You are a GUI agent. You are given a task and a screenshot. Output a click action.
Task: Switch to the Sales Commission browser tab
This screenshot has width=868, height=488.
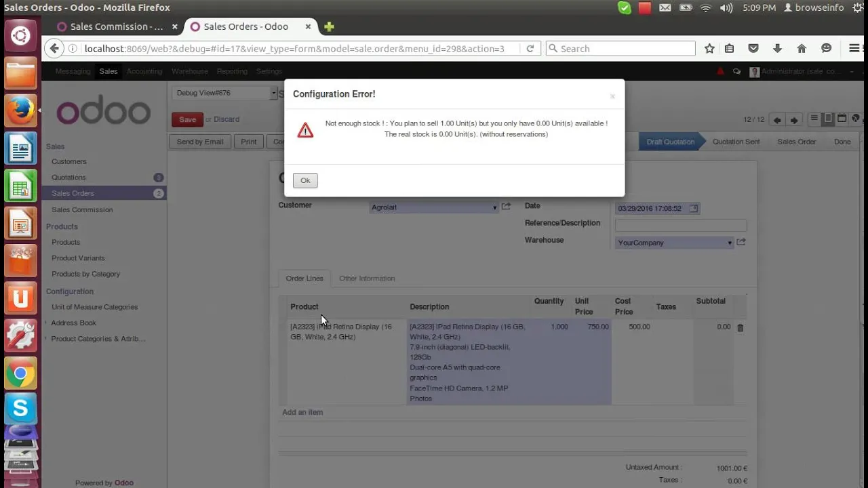pos(115,26)
